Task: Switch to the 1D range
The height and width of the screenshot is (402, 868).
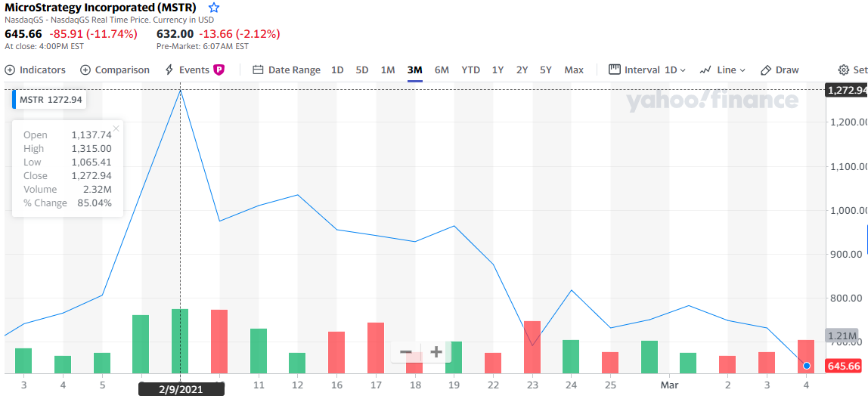Action: click(337, 70)
